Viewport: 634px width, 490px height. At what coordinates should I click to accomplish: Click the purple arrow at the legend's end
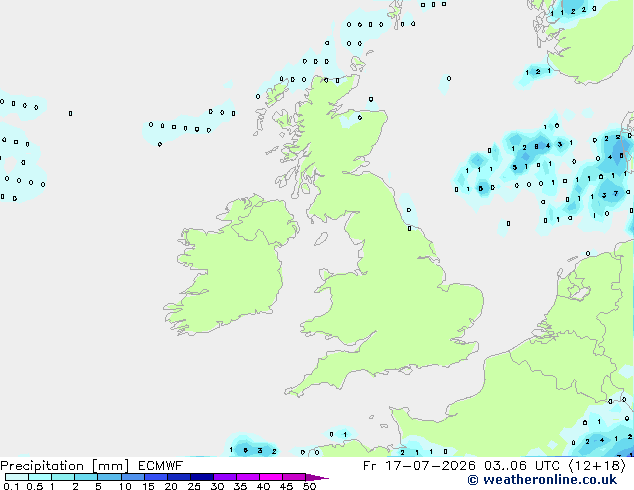click(x=317, y=477)
